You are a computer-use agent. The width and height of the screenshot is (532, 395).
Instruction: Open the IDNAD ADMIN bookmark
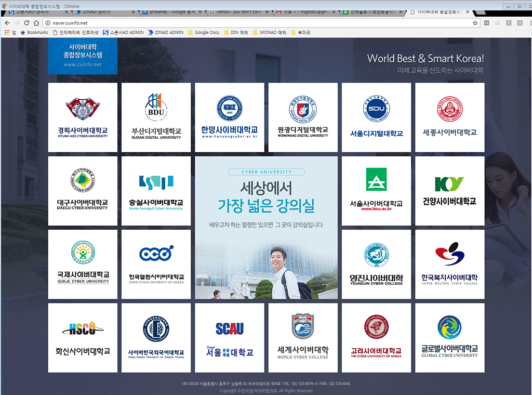(x=166, y=33)
